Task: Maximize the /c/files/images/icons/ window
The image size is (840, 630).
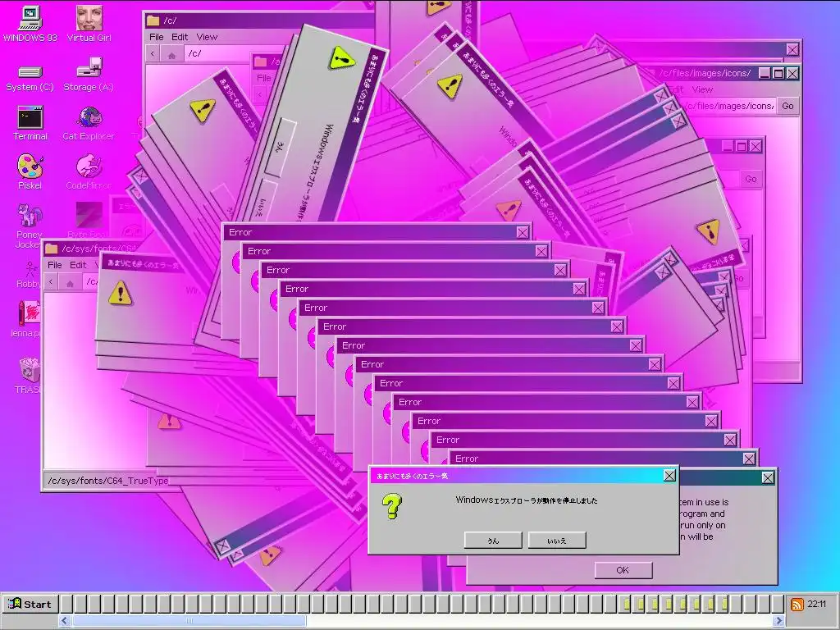Action: click(x=778, y=73)
